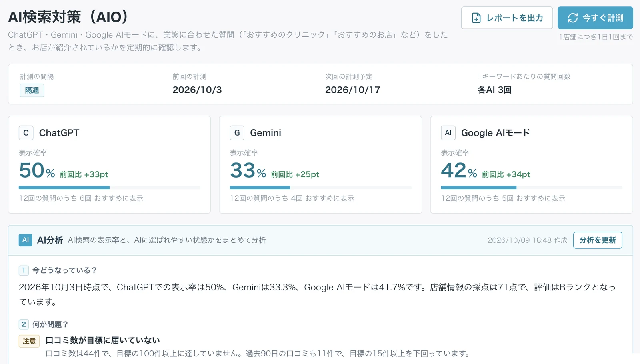Click the Google AIモード card title
The height and width of the screenshot is (364, 640).
point(496,133)
